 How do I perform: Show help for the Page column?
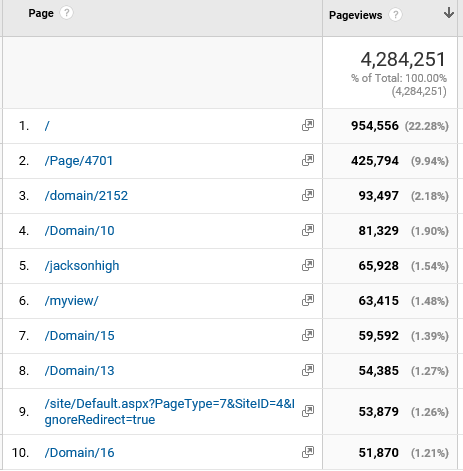[x=66, y=13]
